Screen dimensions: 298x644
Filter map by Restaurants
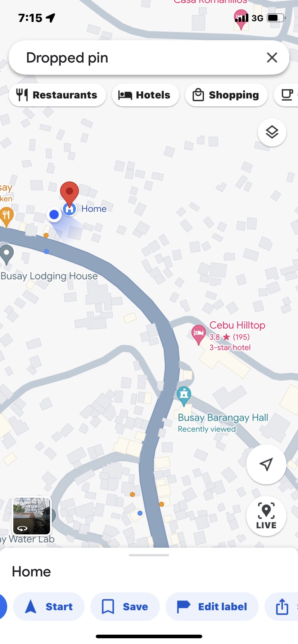[57, 95]
